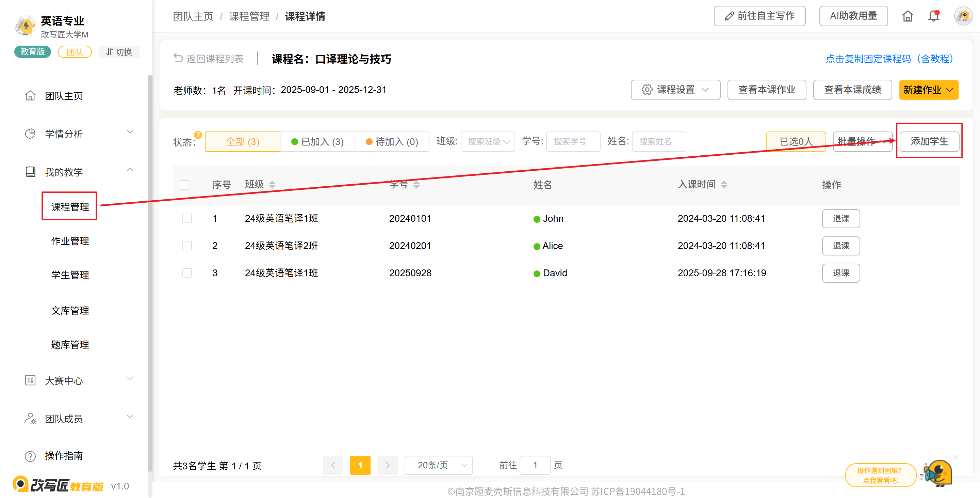Close the help mascot popup
The width and height of the screenshot is (980, 498).
click(x=955, y=456)
